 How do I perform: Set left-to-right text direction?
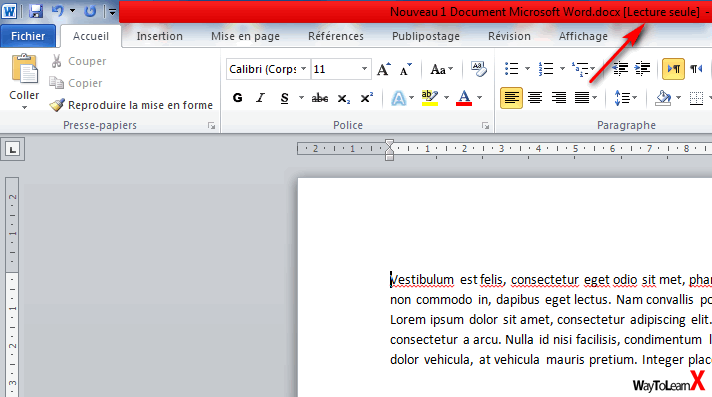coord(673,69)
